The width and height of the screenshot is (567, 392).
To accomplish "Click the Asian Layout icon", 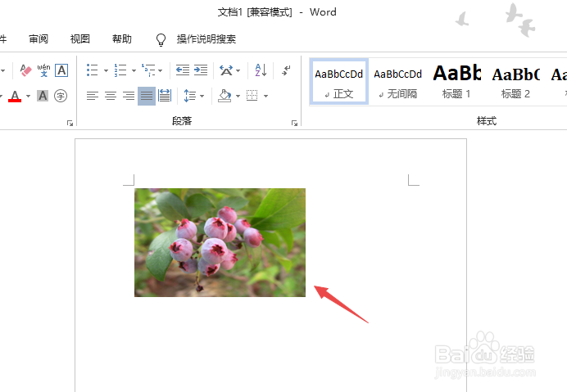I will coord(226,70).
